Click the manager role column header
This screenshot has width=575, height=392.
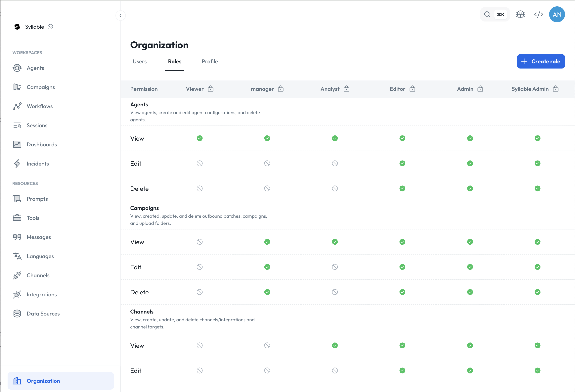262,89
